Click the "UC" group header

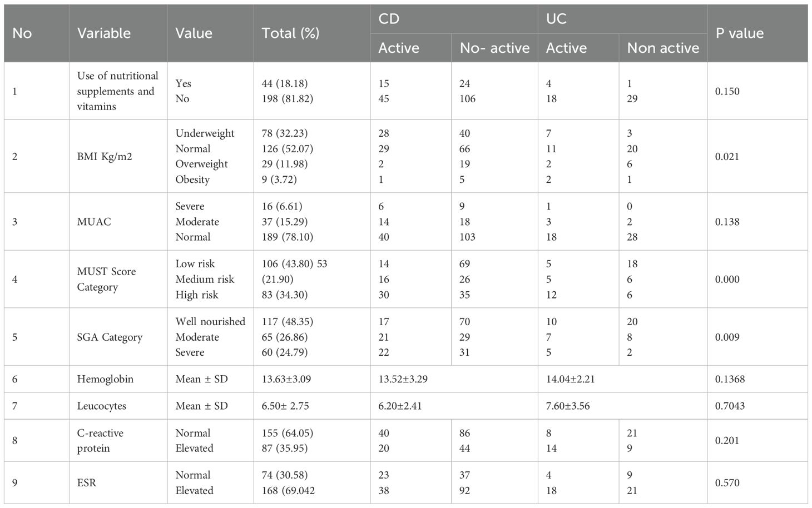pos(556,19)
